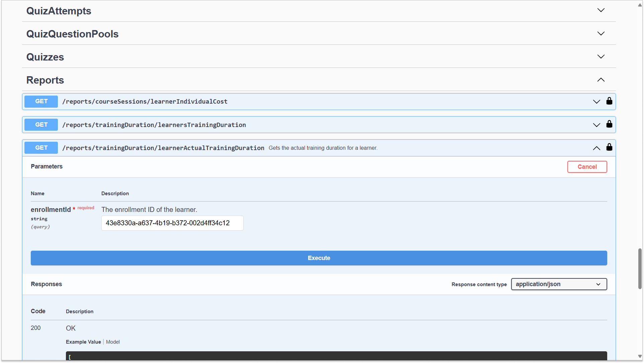Image resolution: width=644 pixels, height=363 pixels.
Task: Open the Response content type dropdown
Action: point(559,284)
